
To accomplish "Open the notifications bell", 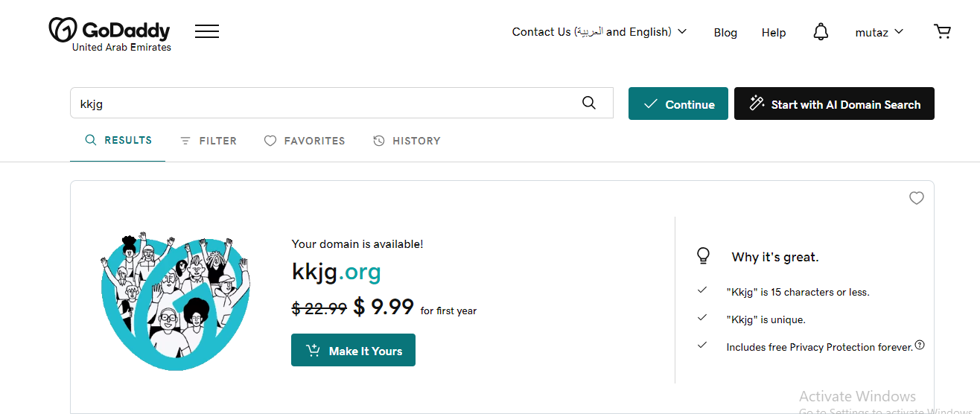I will tap(821, 32).
